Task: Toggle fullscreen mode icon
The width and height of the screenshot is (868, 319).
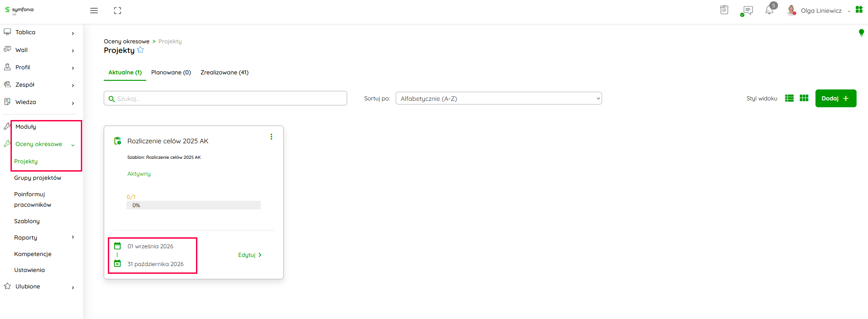Action: [x=117, y=10]
